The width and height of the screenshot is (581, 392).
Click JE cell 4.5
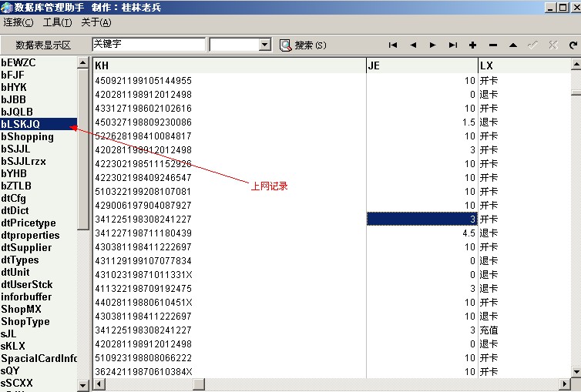click(x=422, y=233)
